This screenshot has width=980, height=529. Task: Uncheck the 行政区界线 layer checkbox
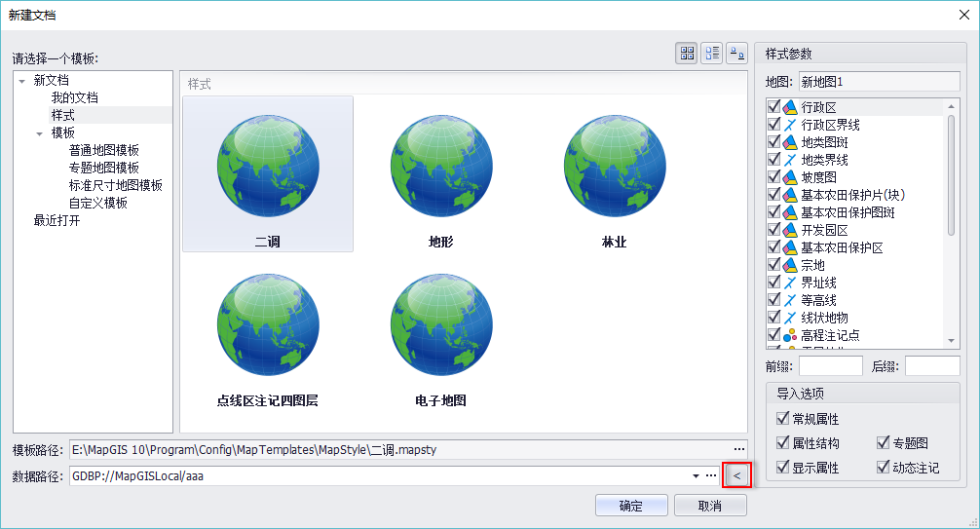(774, 125)
